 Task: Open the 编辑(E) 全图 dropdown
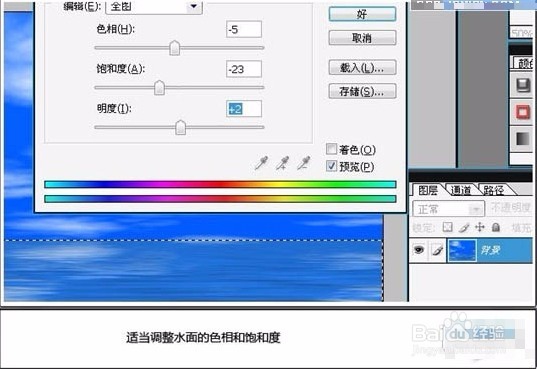(x=154, y=7)
